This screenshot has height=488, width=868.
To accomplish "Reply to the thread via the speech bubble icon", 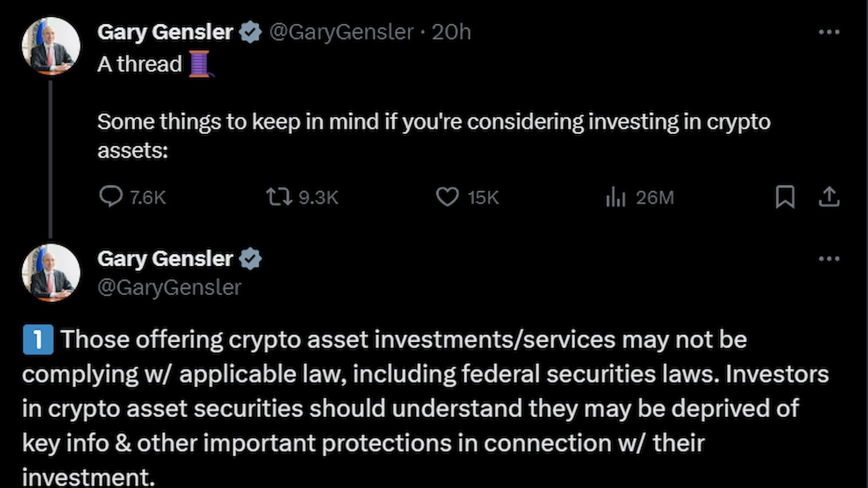I will (112, 197).
